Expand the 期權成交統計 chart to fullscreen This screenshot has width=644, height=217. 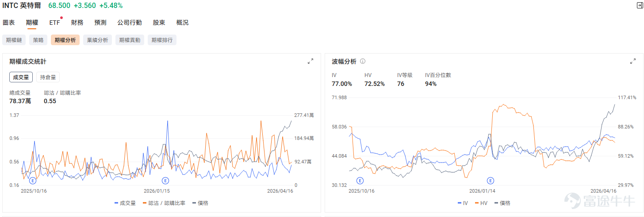point(310,62)
